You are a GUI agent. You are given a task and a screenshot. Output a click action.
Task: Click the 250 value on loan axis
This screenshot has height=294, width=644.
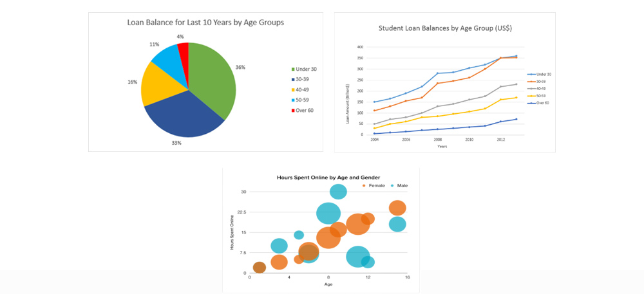360,80
